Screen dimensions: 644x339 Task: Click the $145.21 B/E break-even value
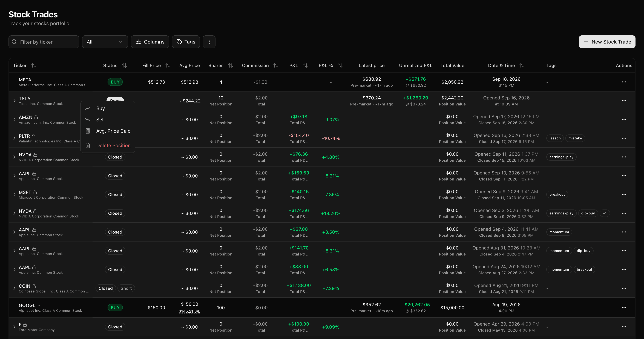coord(189,311)
